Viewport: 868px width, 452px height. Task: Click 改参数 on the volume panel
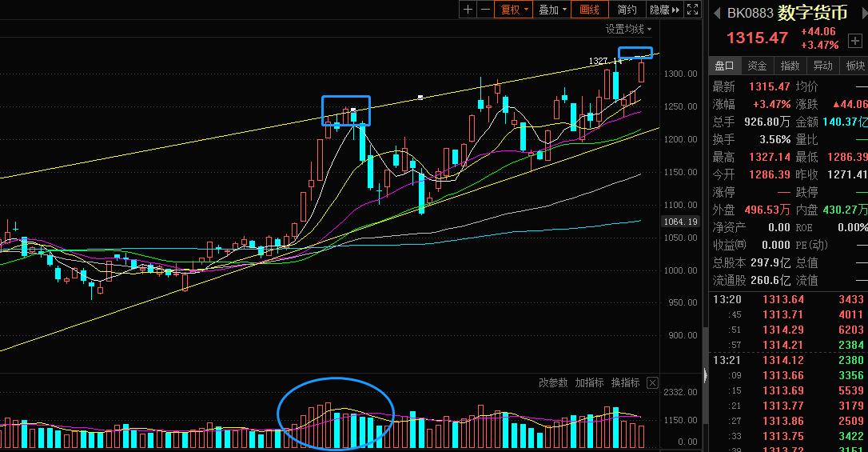pyautogui.click(x=553, y=382)
